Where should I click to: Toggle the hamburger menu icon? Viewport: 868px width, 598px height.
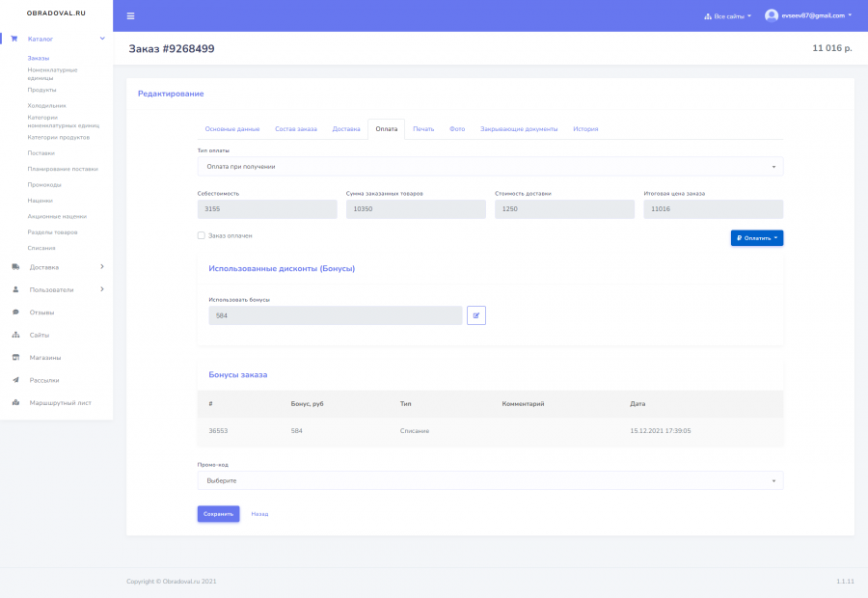[130, 16]
